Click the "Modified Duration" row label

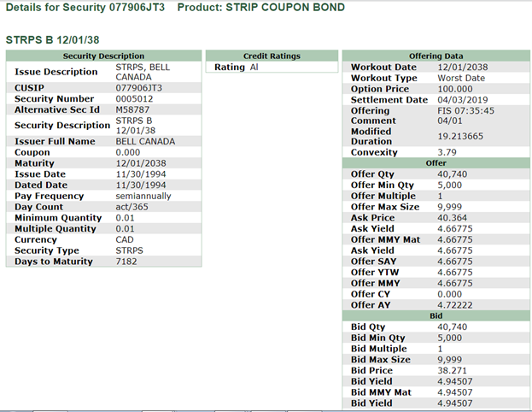point(371,136)
